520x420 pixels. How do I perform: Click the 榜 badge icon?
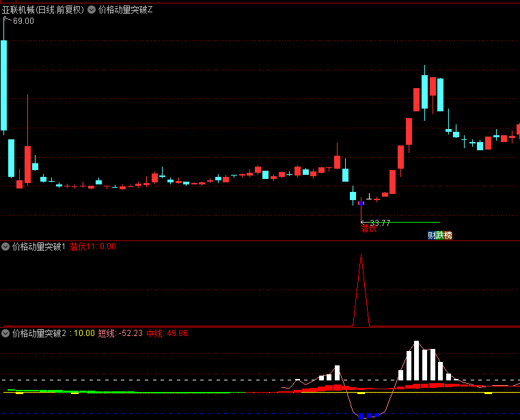coord(448,236)
